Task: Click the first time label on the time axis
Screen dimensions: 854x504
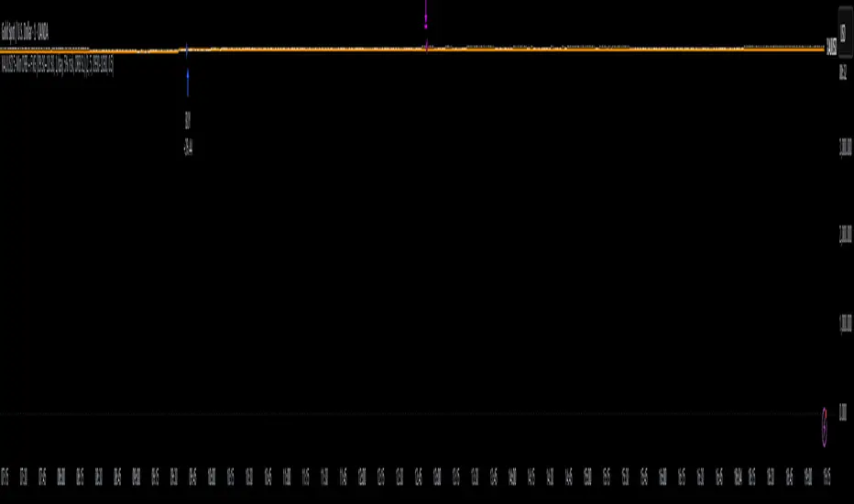Action: (x=5, y=476)
